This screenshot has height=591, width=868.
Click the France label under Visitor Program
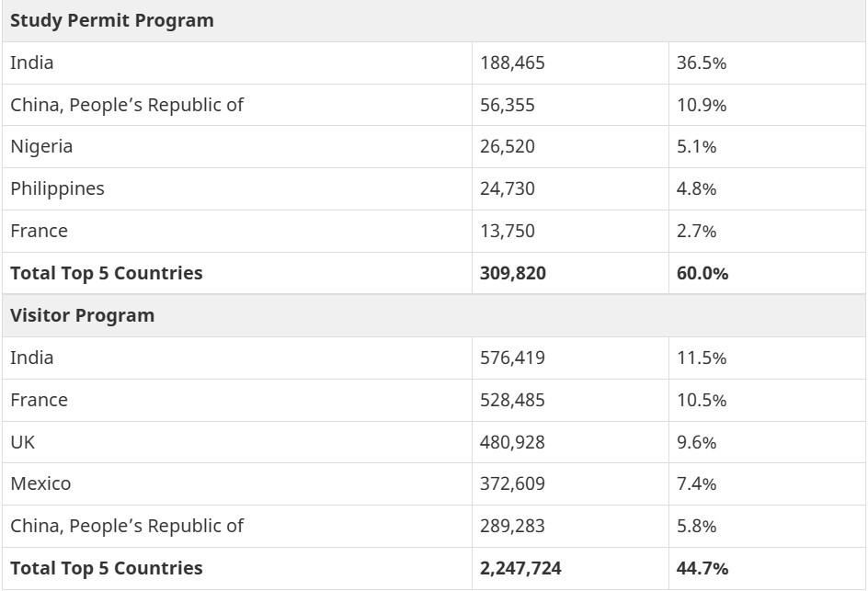(39, 400)
